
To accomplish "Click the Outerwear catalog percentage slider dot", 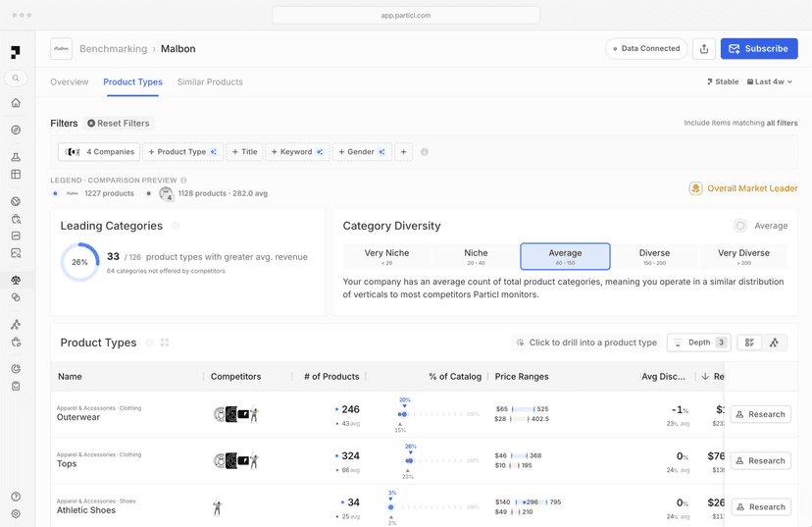I will pos(403,414).
